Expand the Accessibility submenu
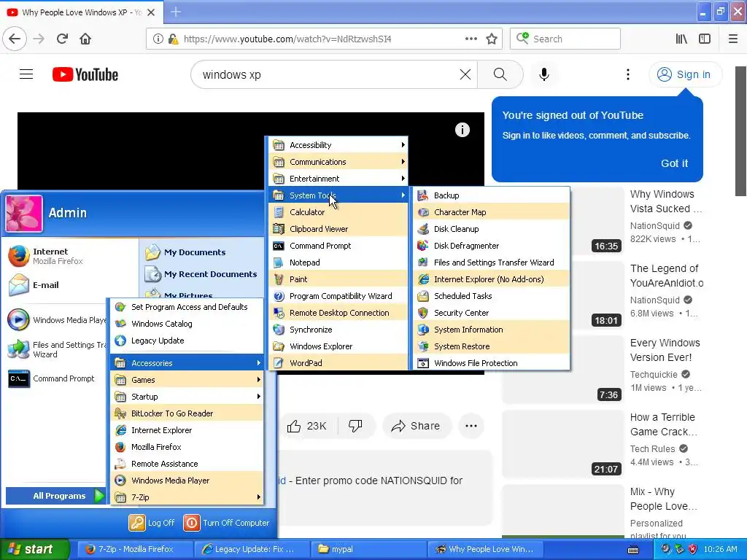 coord(338,145)
